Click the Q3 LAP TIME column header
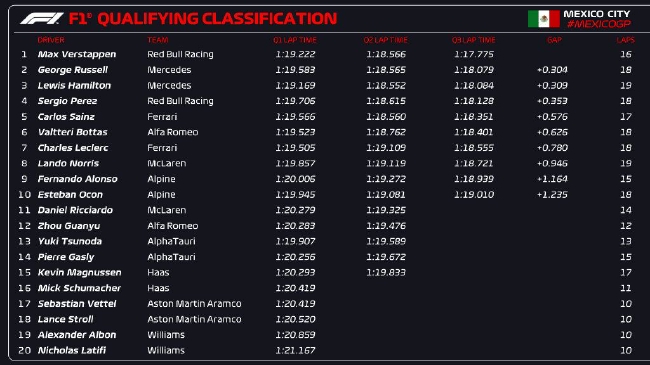The image size is (650, 365). click(x=473, y=40)
